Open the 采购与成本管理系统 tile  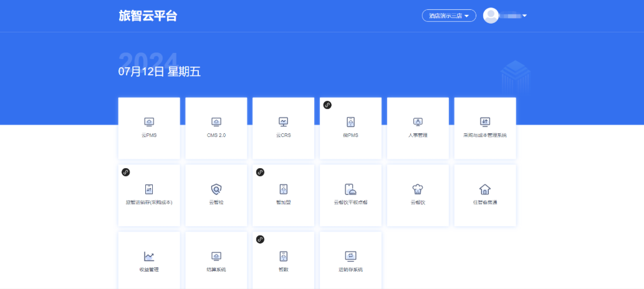coord(485,127)
